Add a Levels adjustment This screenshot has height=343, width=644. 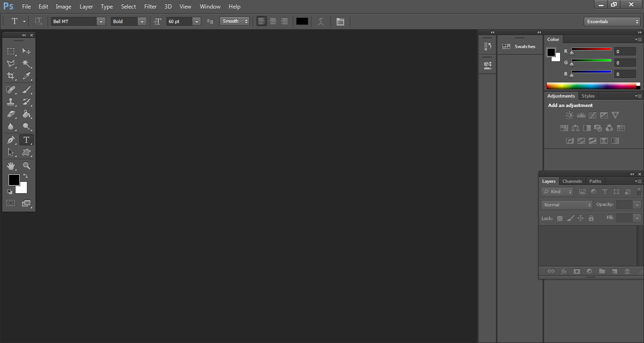[581, 115]
